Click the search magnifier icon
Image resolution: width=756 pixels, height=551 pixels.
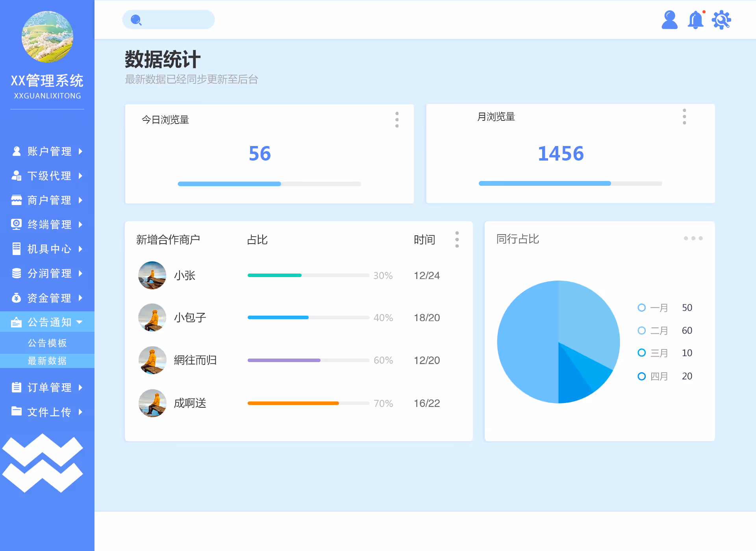tap(136, 20)
